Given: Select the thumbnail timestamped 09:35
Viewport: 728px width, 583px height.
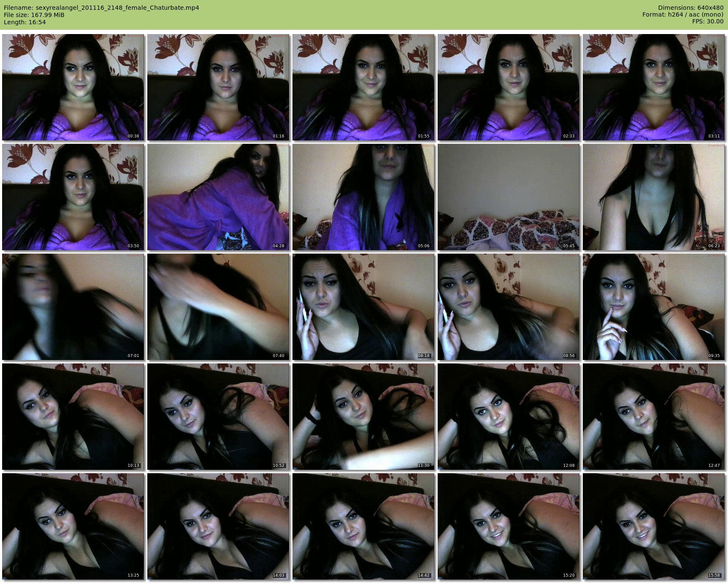Looking at the screenshot, I should tap(653, 307).
